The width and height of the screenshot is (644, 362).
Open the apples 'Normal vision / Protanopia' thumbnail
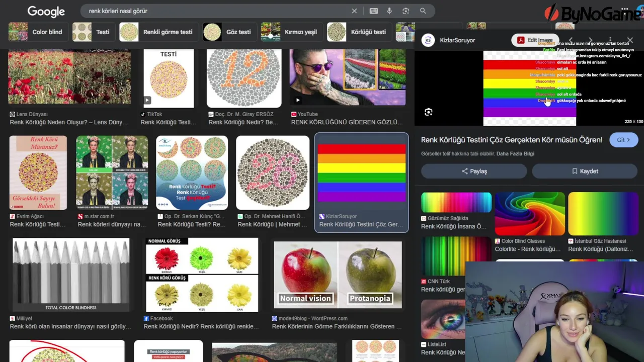[x=338, y=275]
